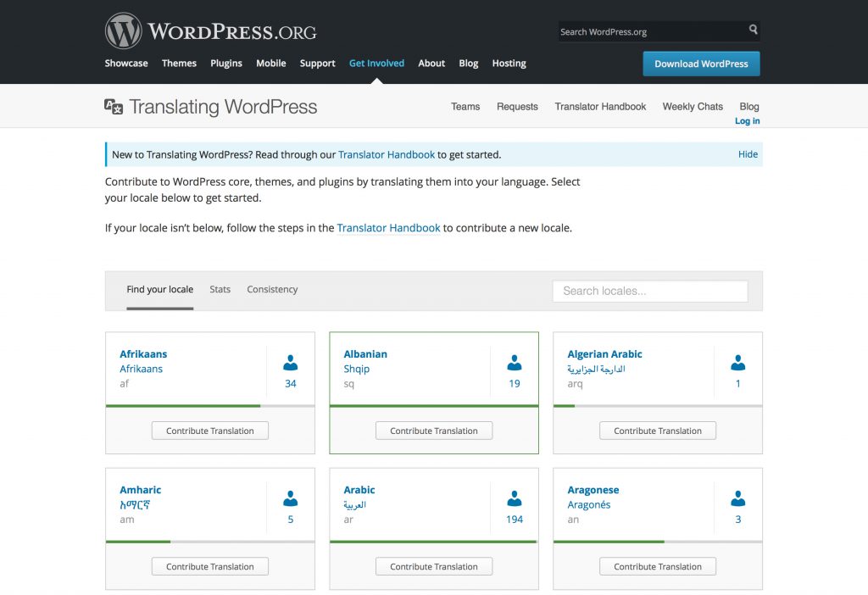Click the Arabic contributors person icon
The width and height of the screenshot is (868, 595).
click(x=515, y=498)
